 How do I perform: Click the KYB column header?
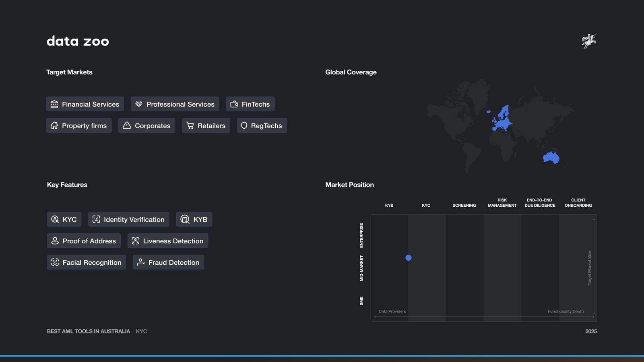click(389, 206)
